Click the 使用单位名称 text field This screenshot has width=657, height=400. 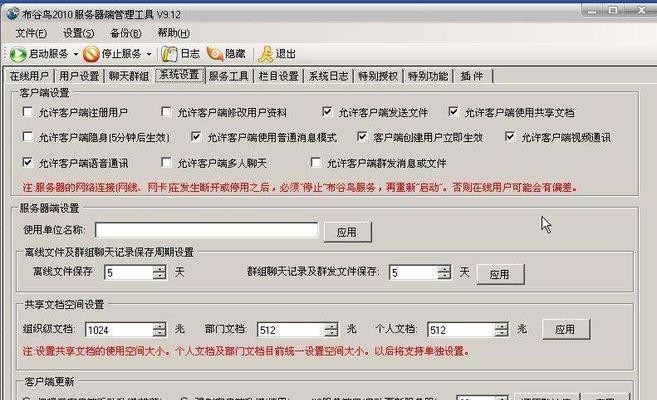point(207,230)
